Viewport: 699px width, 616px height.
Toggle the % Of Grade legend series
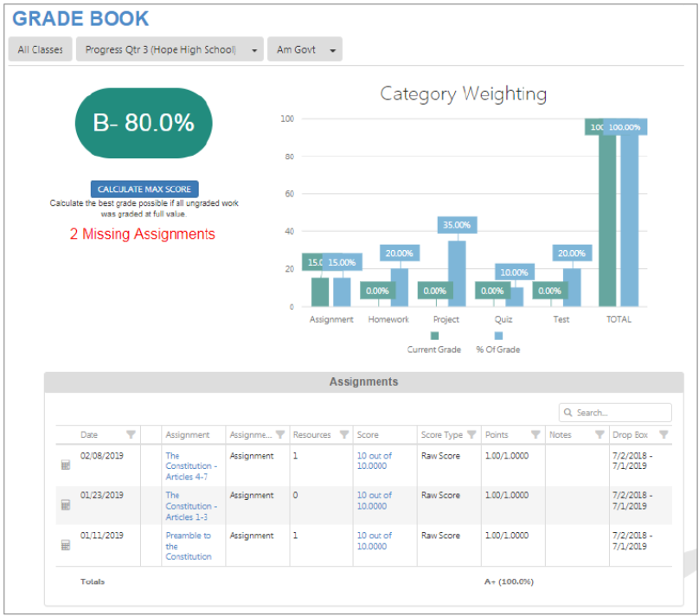[498, 336]
